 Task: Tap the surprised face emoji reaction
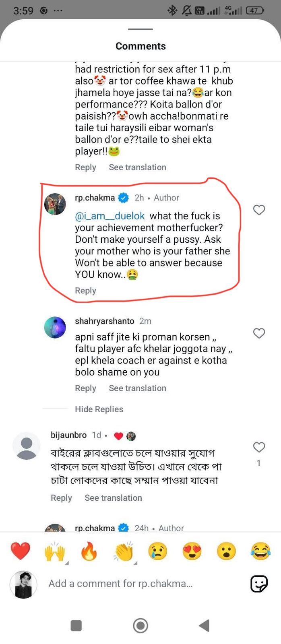coord(226,551)
